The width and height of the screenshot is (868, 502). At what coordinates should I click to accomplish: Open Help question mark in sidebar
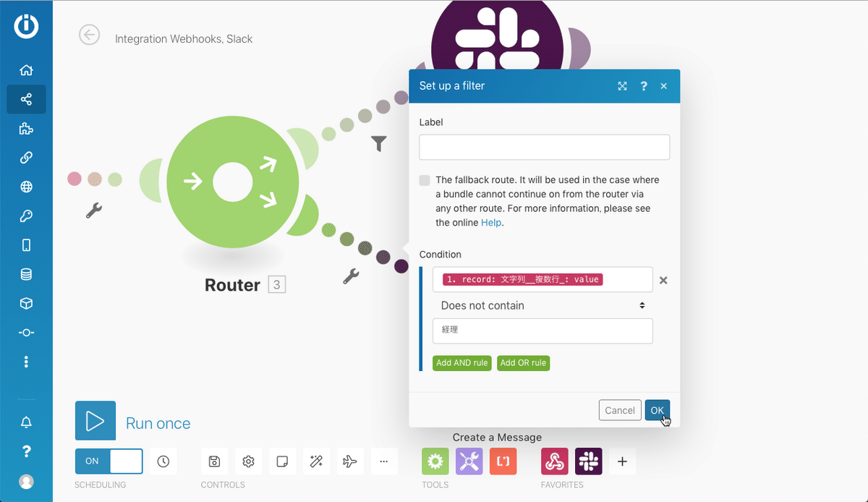(26, 451)
